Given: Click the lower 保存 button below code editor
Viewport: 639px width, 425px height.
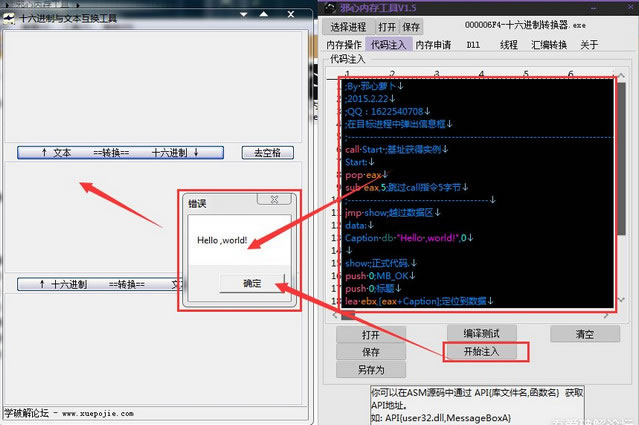Looking at the screenshot, I should tap(371, 352).
